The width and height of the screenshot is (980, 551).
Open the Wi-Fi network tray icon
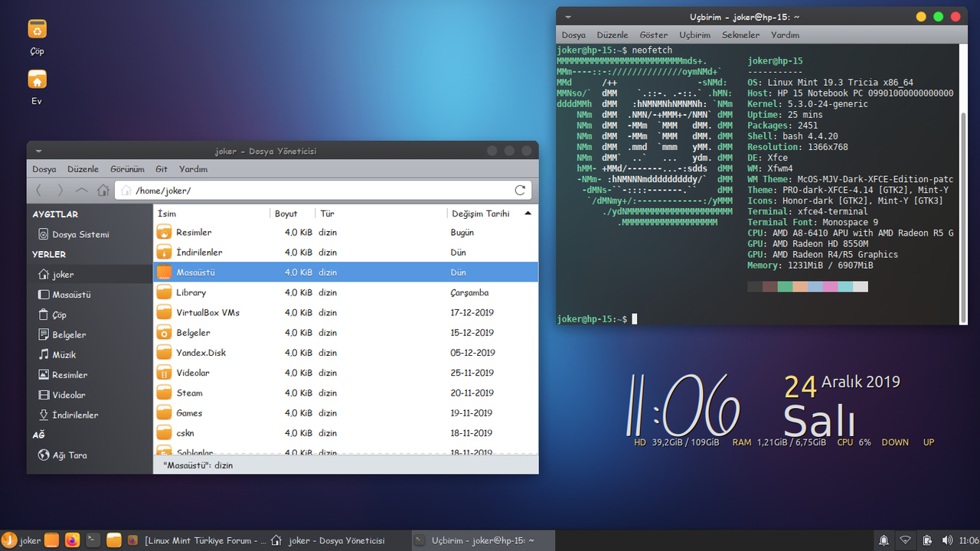point(905,540)
